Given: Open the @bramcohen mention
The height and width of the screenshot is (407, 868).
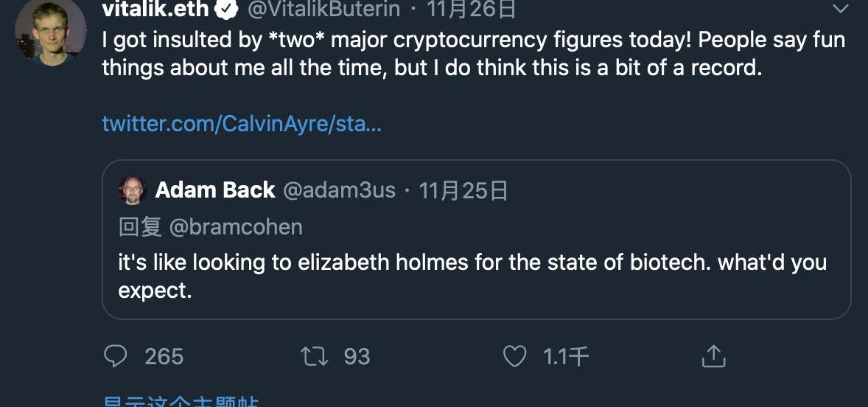Looking at the screenshot, I should tap(236, 226).
